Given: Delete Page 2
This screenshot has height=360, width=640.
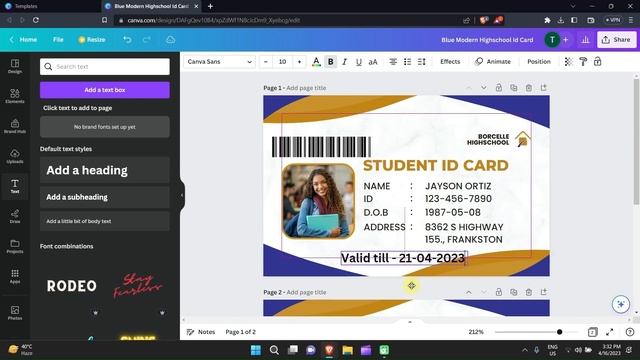Looking at the screenshot, I should pyautogui.click(x=529, y=292).
